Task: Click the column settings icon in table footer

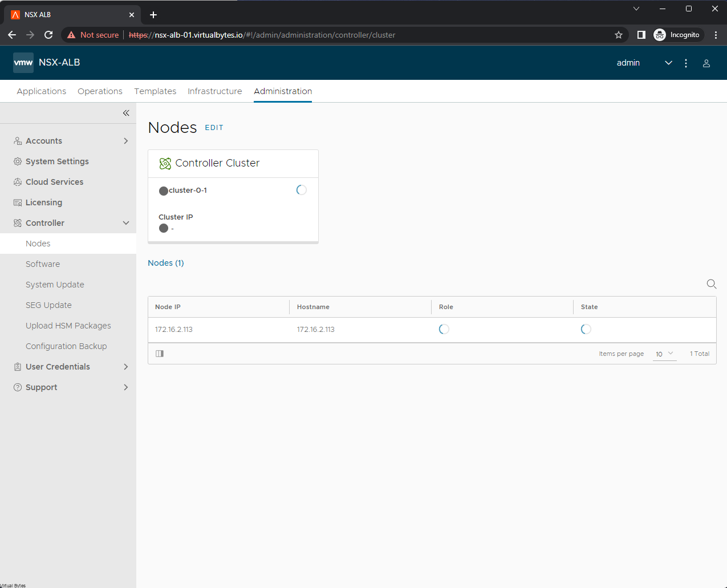Action: tap(159, 353)
